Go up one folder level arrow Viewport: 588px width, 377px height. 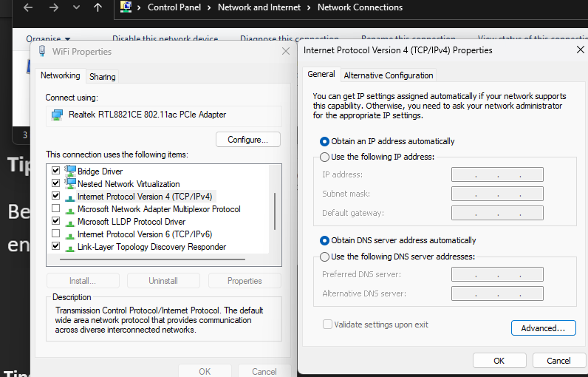[98, 7]
